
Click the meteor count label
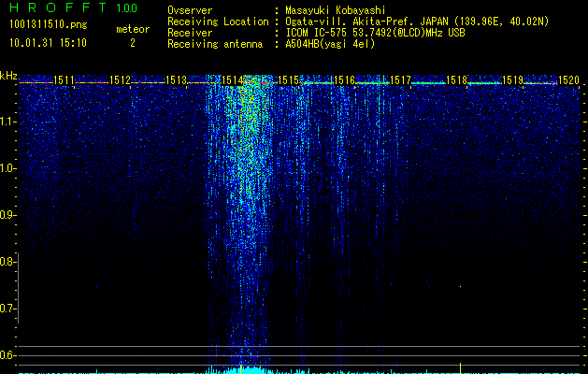click(x=133, y=29)
